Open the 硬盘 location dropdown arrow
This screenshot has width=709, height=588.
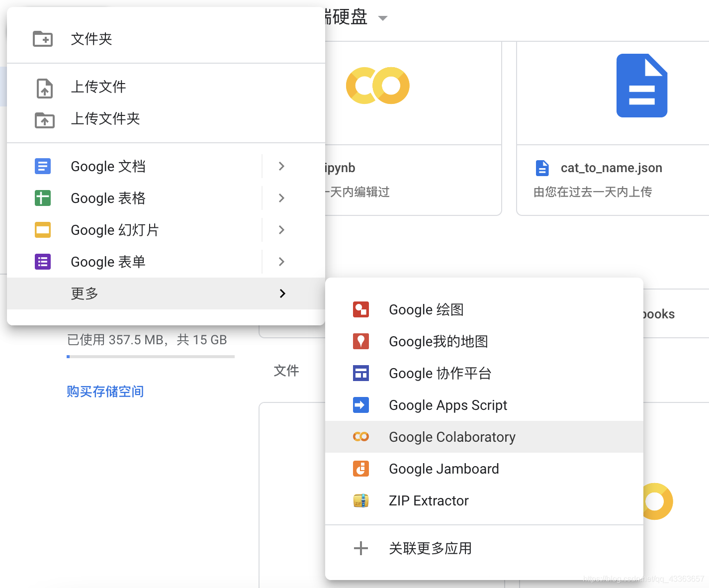(x=382, y=18)
